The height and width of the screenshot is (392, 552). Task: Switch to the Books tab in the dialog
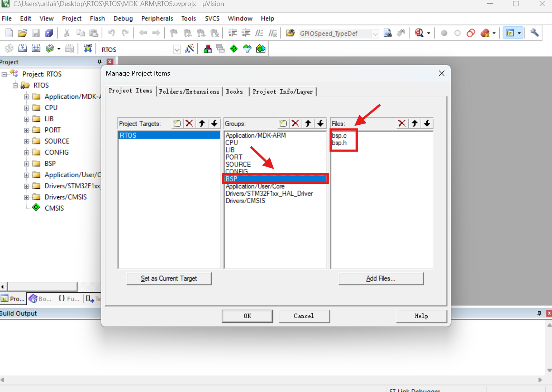point(234,92)
